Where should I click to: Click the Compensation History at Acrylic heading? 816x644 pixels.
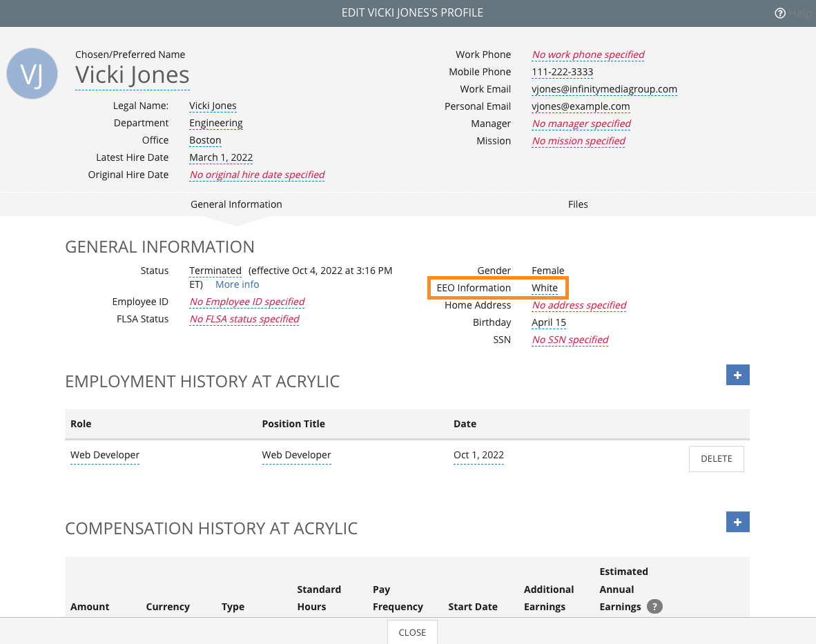click(x=211, y=529)
